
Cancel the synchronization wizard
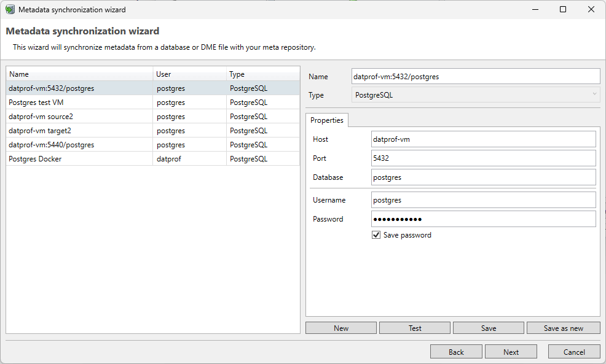[x=574, y=351]
